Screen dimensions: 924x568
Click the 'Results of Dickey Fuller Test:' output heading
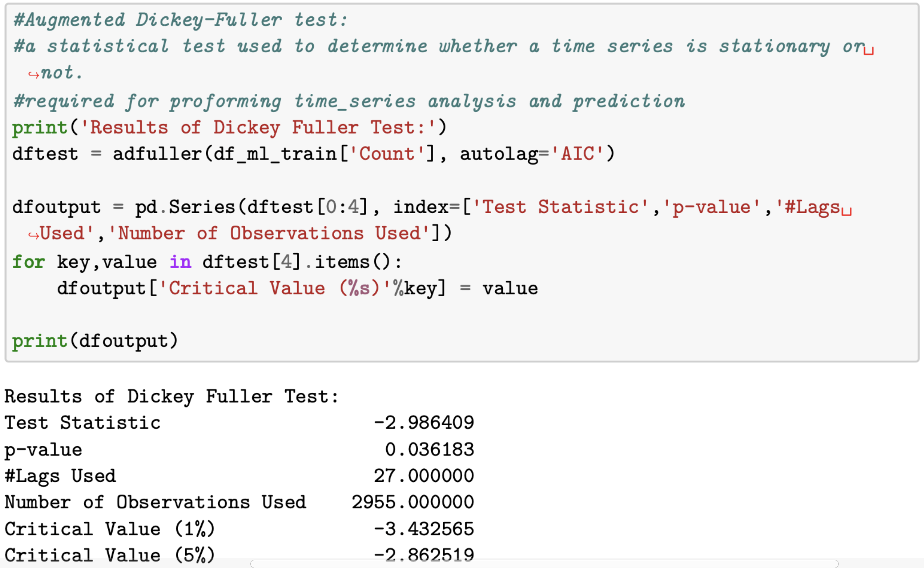172,397
